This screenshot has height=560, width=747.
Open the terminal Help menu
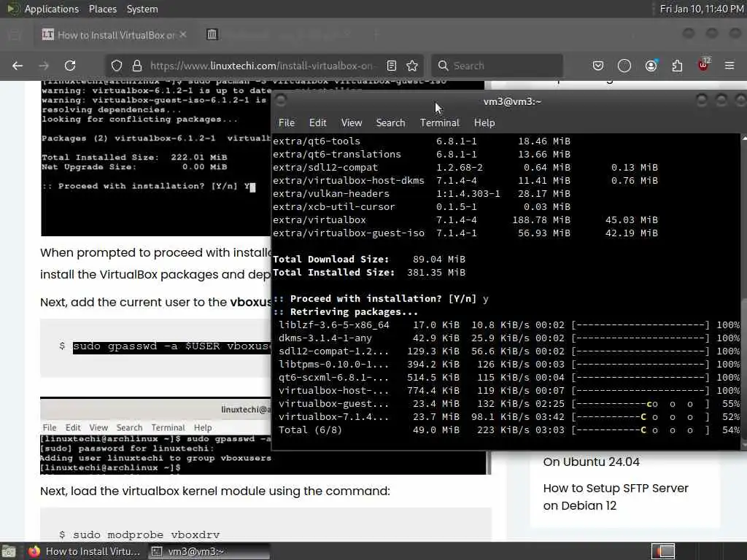(x=484, y=122)
